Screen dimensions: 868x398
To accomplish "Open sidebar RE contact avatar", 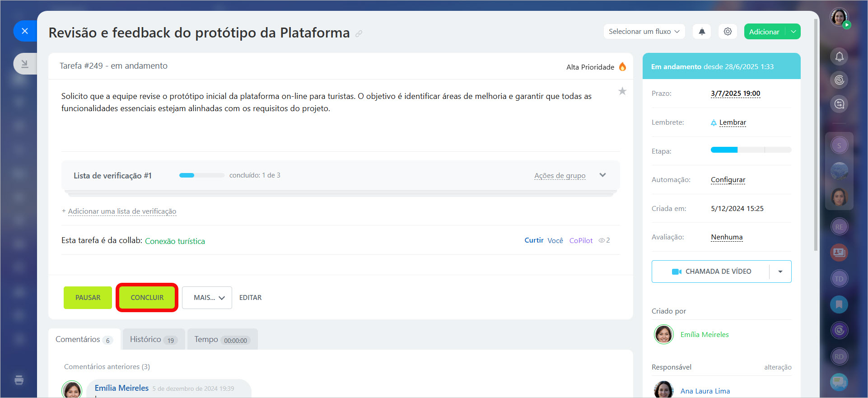I will pos(839,227).
